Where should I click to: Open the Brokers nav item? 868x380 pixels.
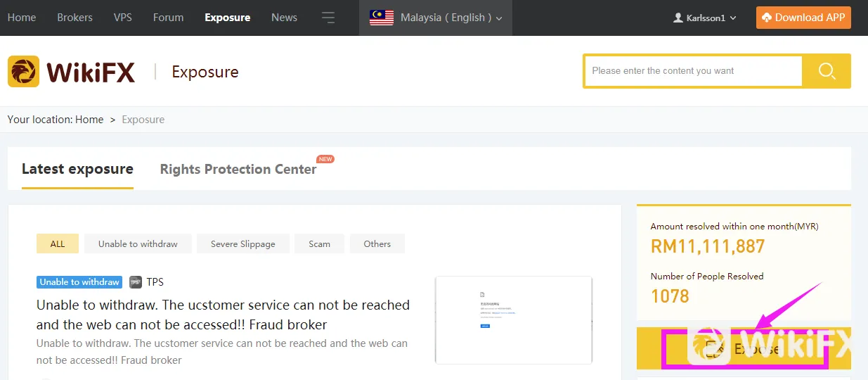tap(75, 18)
